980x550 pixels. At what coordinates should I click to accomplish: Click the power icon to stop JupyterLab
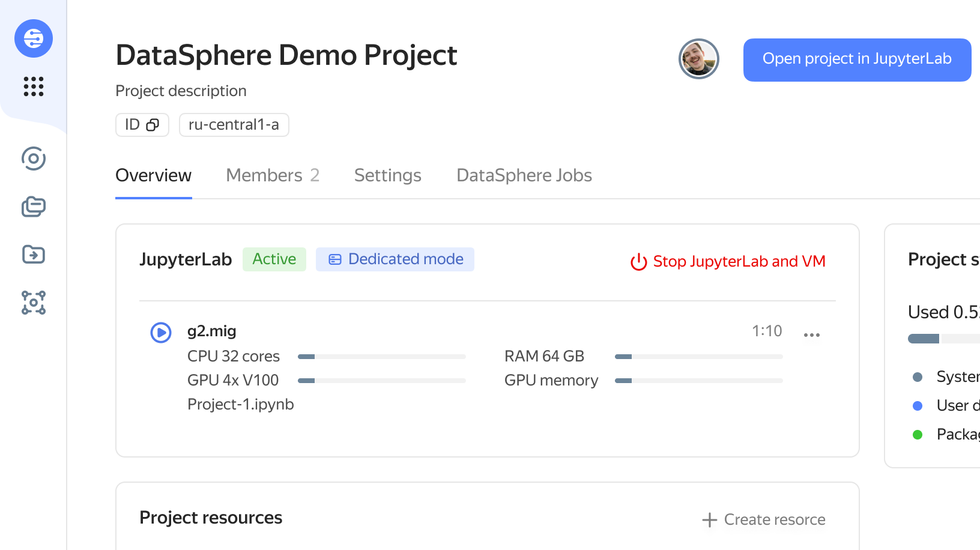(638, 262)
